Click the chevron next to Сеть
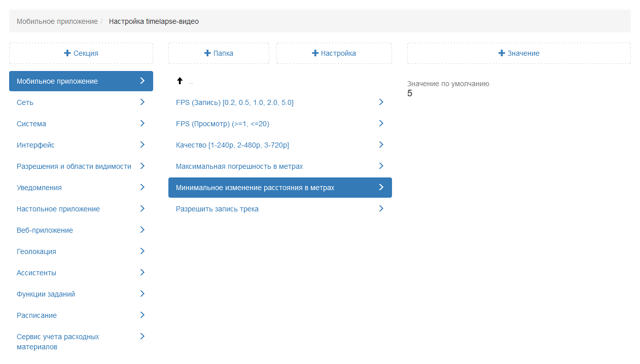The width and height of the screenshot is (640, 364). click(x=143, y=102)
